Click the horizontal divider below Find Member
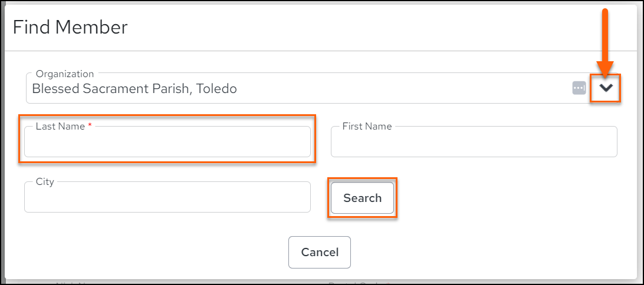Viewport: 644px width, 285px height. 321,51
